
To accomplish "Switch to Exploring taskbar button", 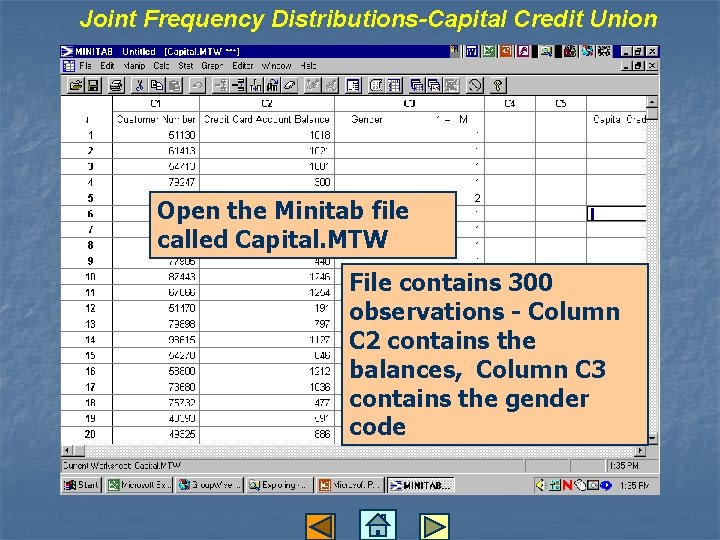I will coord(279,485).
